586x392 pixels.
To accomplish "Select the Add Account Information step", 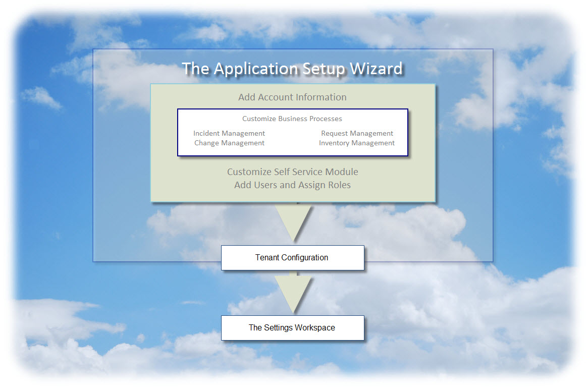I will click(x=292, y=97).
